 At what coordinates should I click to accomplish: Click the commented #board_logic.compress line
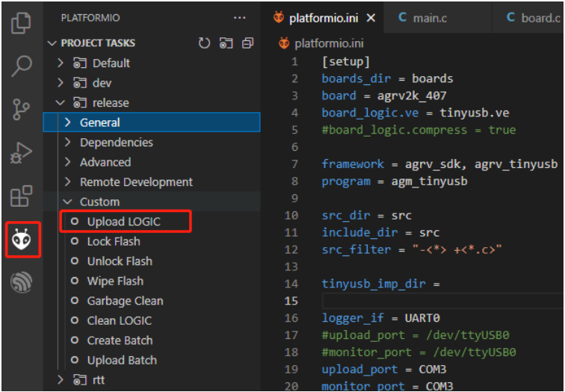419,130
